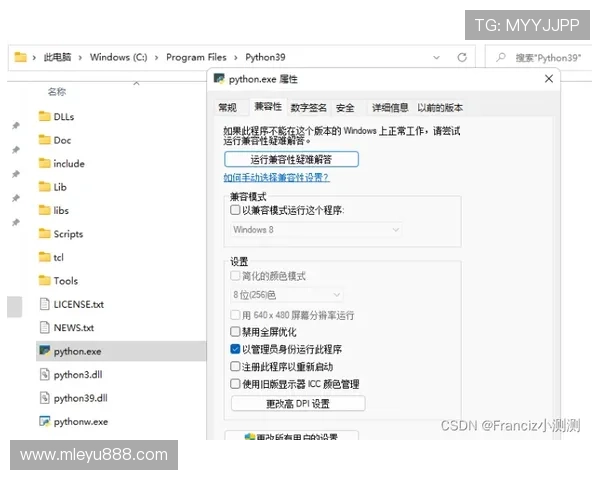
Task: Expand the address bar history dropdown
Action: (x=436, y=57)
